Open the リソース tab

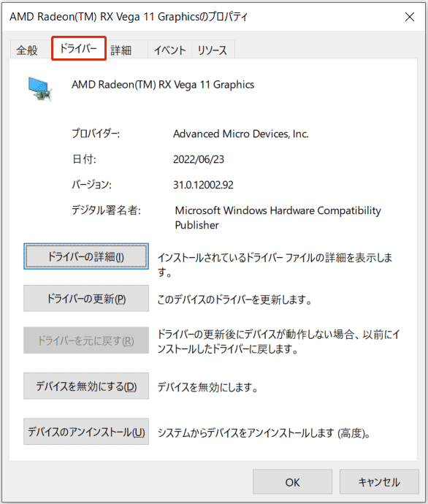[x=213, y=50]
